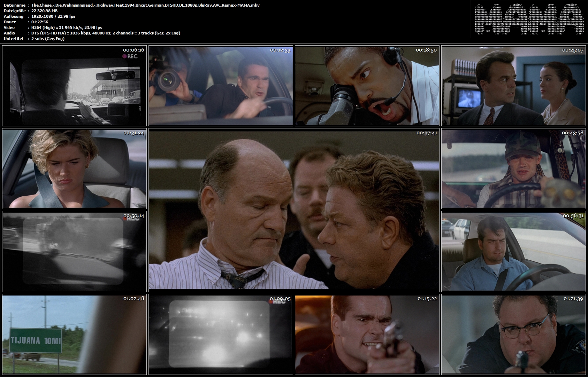Viewport: 588px width, 377px height.
Task: Open the thumbnail timestamped 00:18:50
Action: click(x=367, y=86)
